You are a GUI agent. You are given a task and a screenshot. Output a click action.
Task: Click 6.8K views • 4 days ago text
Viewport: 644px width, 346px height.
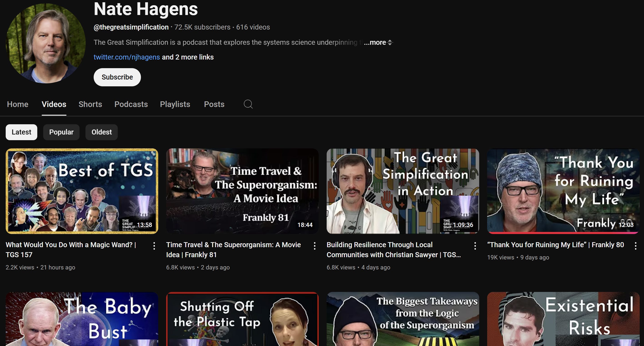pyautogui.click(x=358, y=267)
